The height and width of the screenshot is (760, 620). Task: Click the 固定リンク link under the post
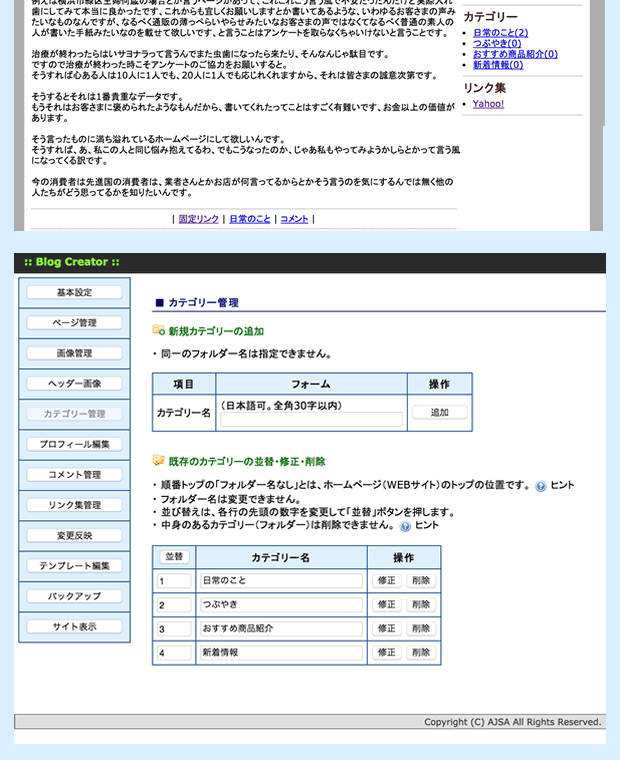tap(199, 219)
